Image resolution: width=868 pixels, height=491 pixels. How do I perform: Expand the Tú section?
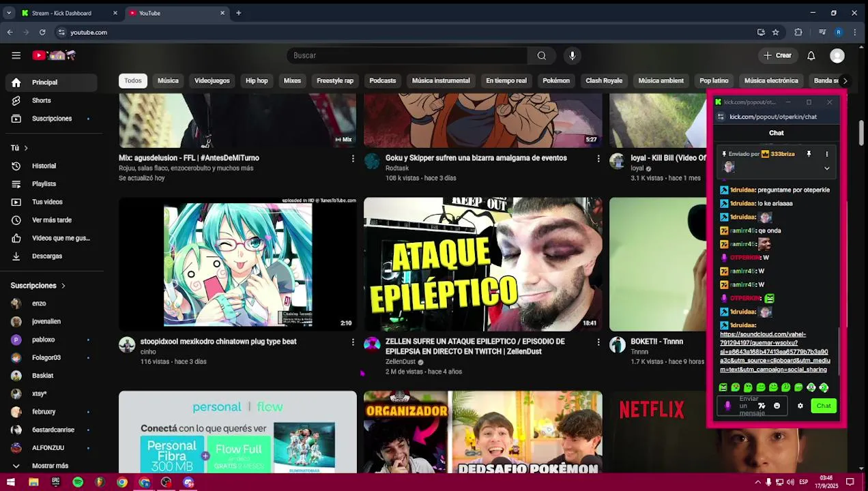(20, 148)
